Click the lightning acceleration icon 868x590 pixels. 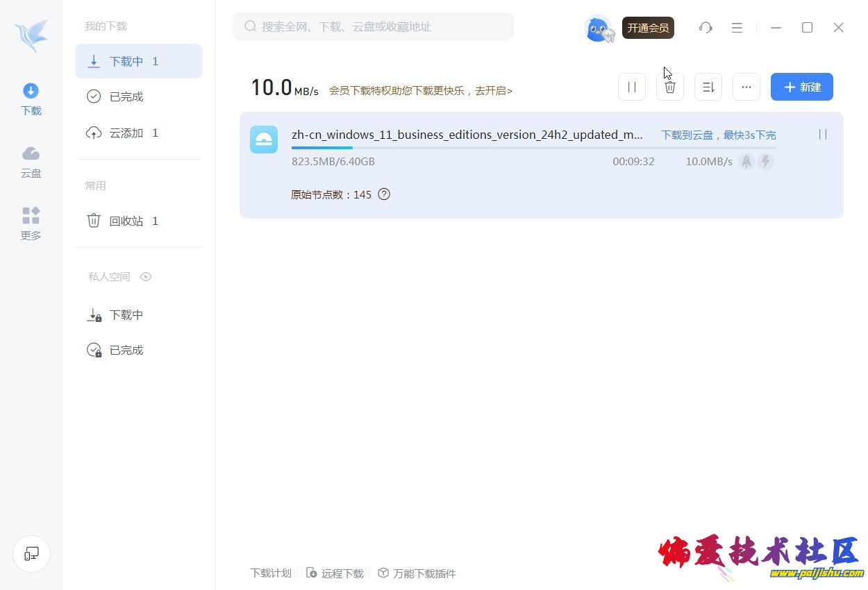pyautogui.click(x=765, y=162)
